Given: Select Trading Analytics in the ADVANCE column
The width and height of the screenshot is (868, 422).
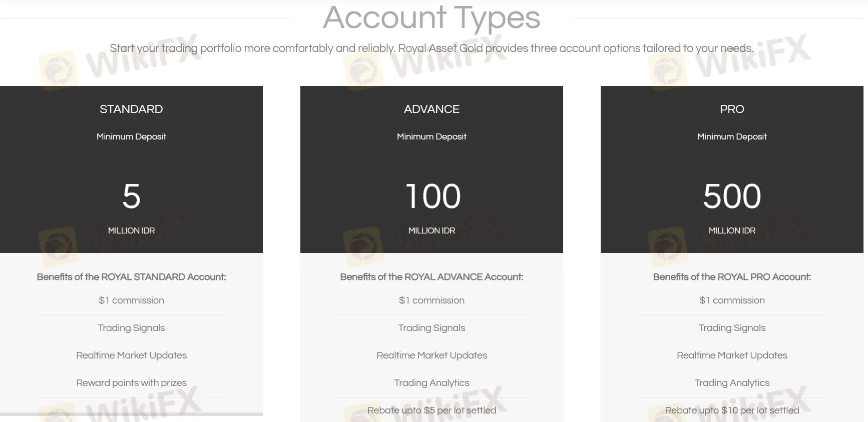Looking at the screenshot, I should (431, 383).
